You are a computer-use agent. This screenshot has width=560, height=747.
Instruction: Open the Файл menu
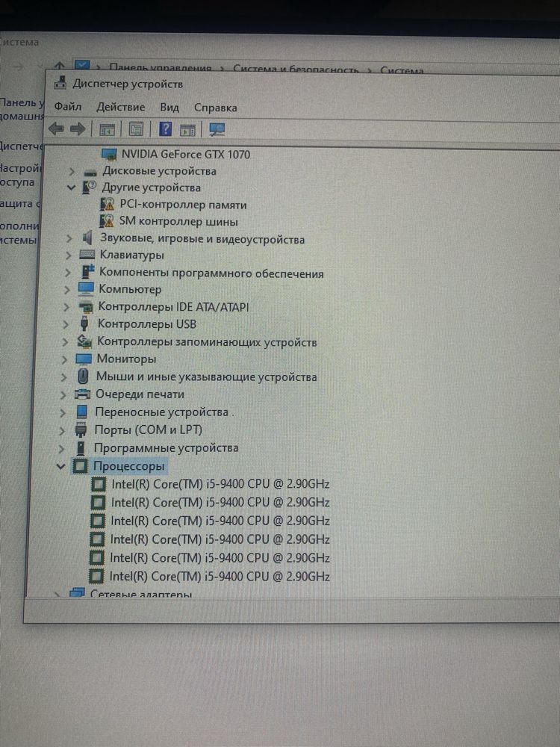click(x=68, y=106)
